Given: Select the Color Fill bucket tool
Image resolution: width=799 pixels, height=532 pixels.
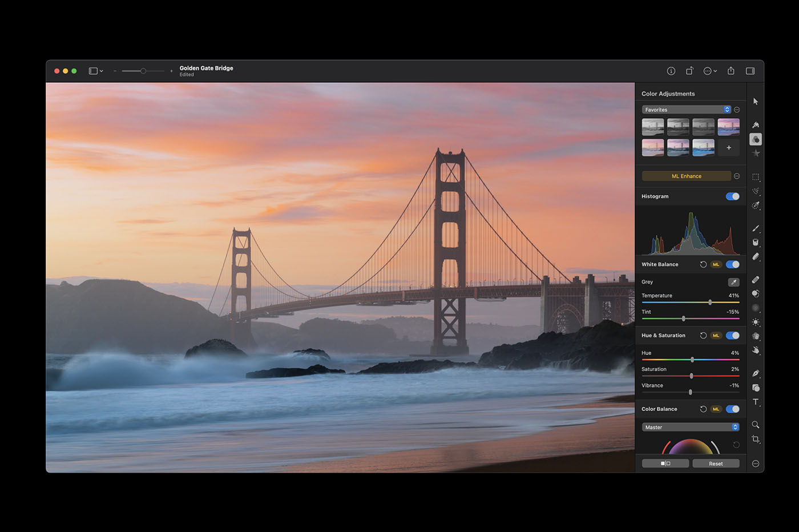Looking at the screenshot, I should coord(756,242).
